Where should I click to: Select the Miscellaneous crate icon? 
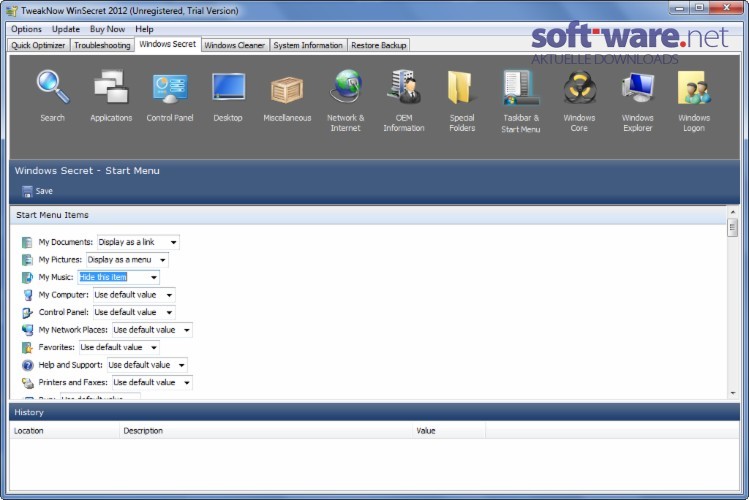[x=287, y=89]
